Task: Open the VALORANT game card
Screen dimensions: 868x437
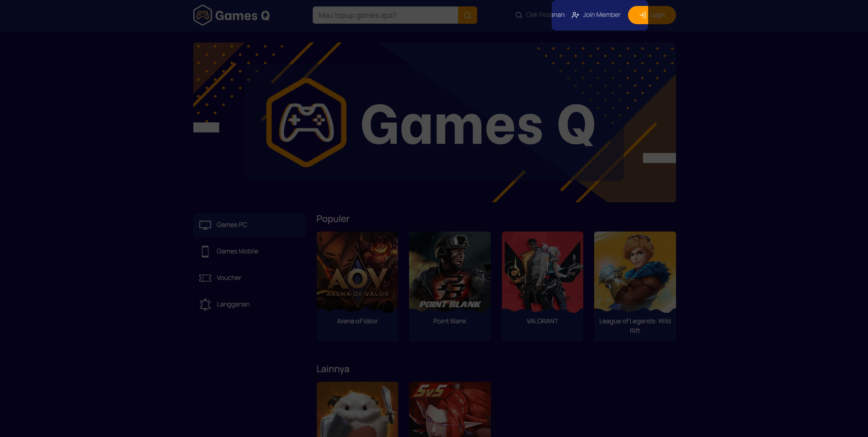Action: [x=543, y=286]
